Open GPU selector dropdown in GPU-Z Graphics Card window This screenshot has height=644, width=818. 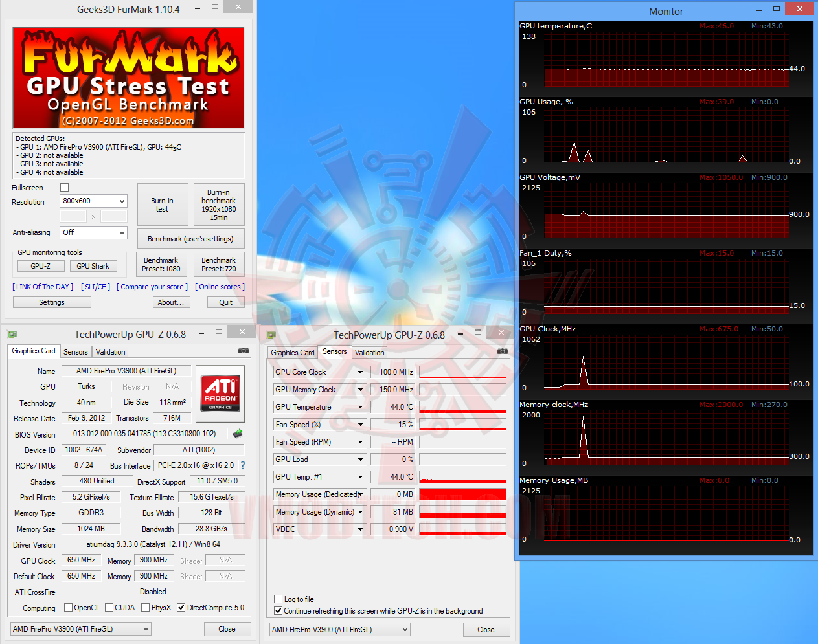coord(81,629)
